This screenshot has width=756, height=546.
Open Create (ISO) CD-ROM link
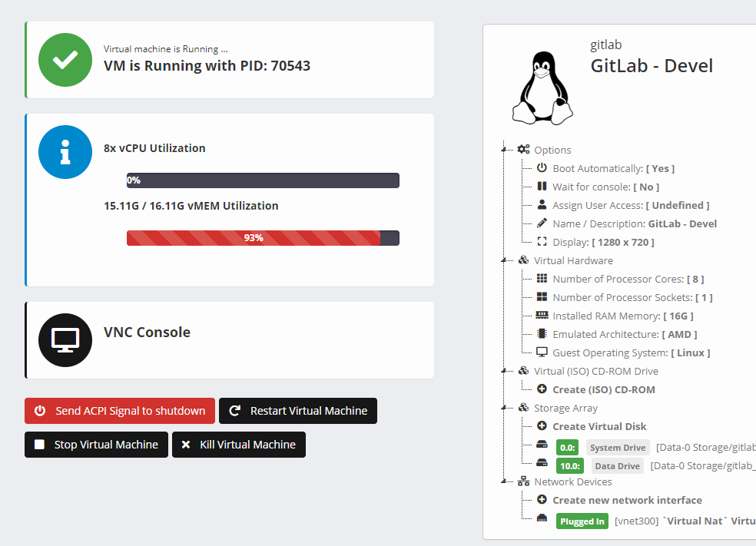pos(604,389)
